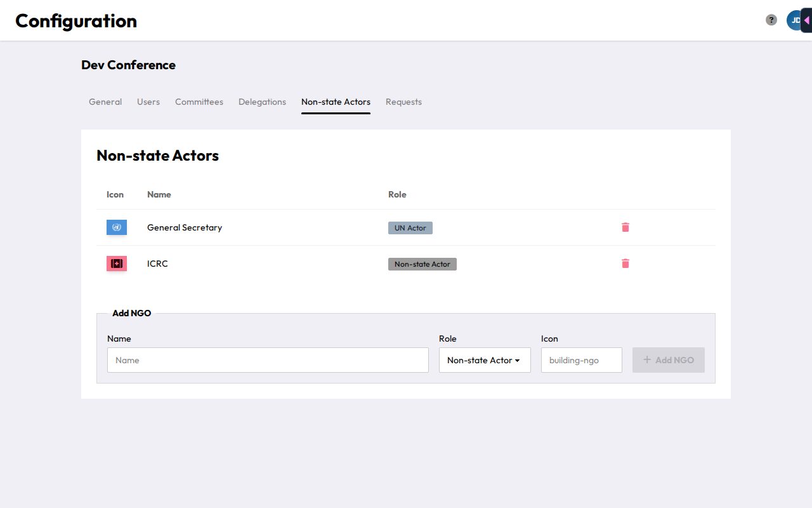Expand the purple side panel arrow
This screenshot has height=508, width=812.
pos(806,20)
